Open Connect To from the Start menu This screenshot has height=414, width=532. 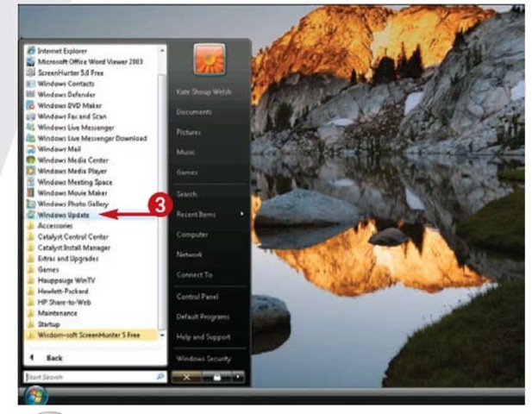(194, 274)
